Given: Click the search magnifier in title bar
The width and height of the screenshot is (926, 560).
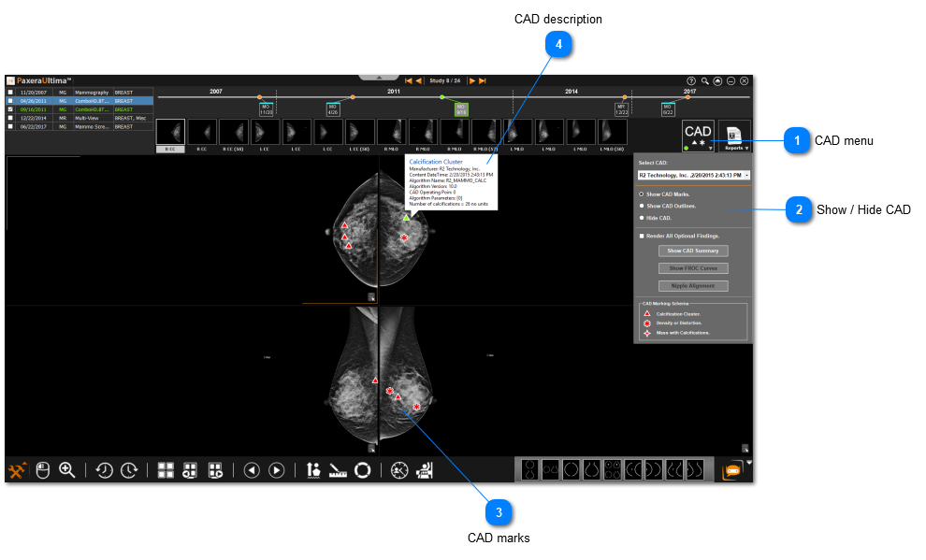Looking at the screenshot, I should (x=704, y=81).
